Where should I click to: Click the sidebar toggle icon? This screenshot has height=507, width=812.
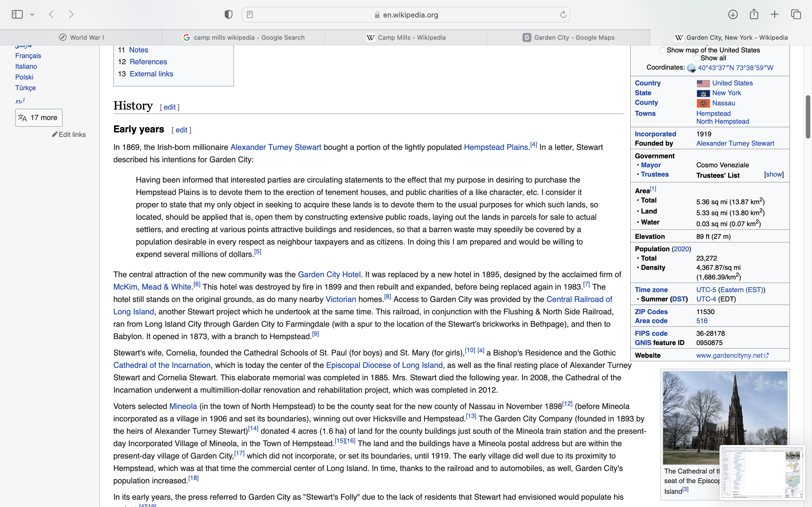[x=17, y=14]
